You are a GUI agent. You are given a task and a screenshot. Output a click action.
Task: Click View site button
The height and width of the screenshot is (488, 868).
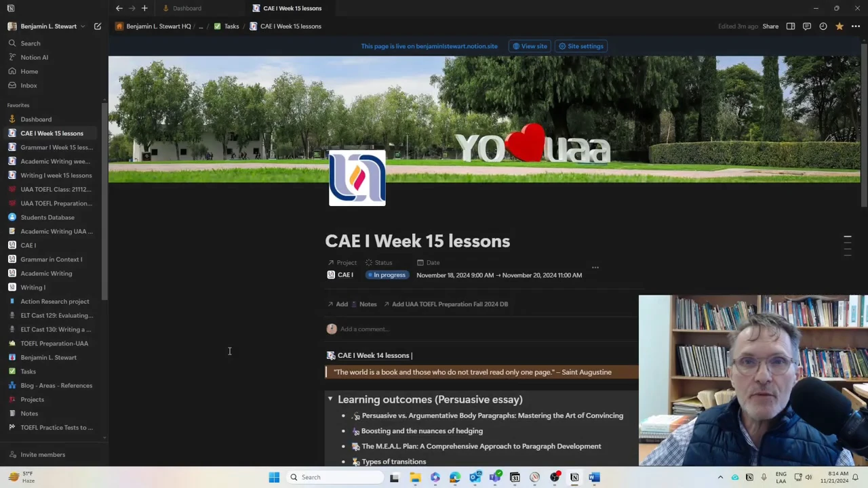(x=530, y=46)
